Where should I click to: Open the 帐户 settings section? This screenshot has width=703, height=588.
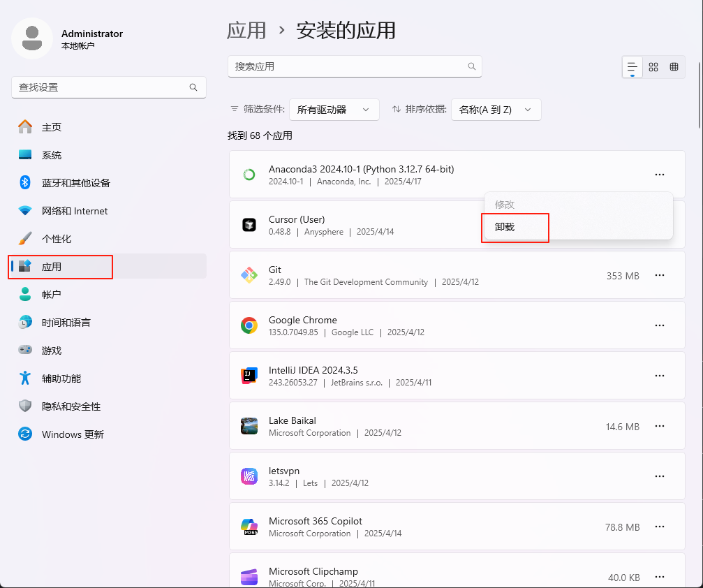tap(108, 295)
